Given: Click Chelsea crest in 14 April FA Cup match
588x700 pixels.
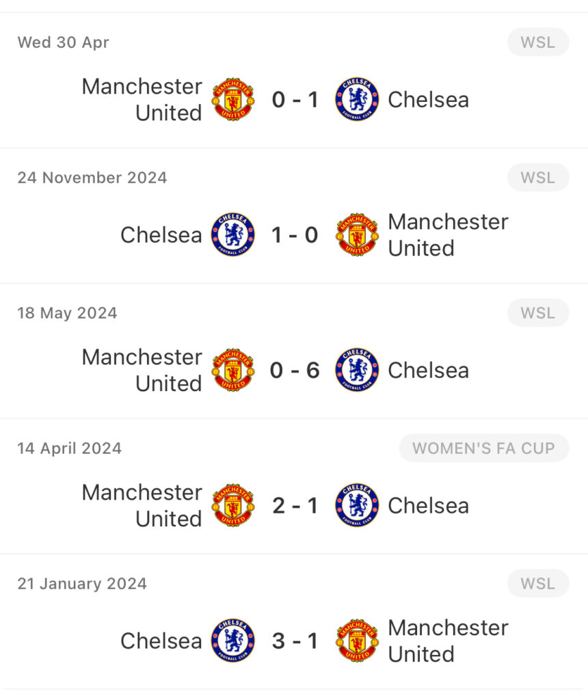Looking at the screenshot, I should point(357,505).
